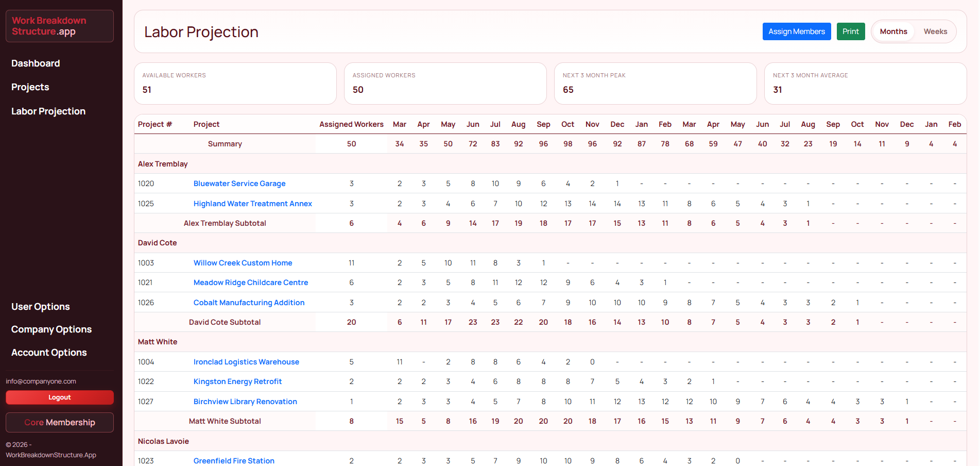Switch view to Weeks
The width and height of the screenshot is (980, 466).
(x=935, y=31)
